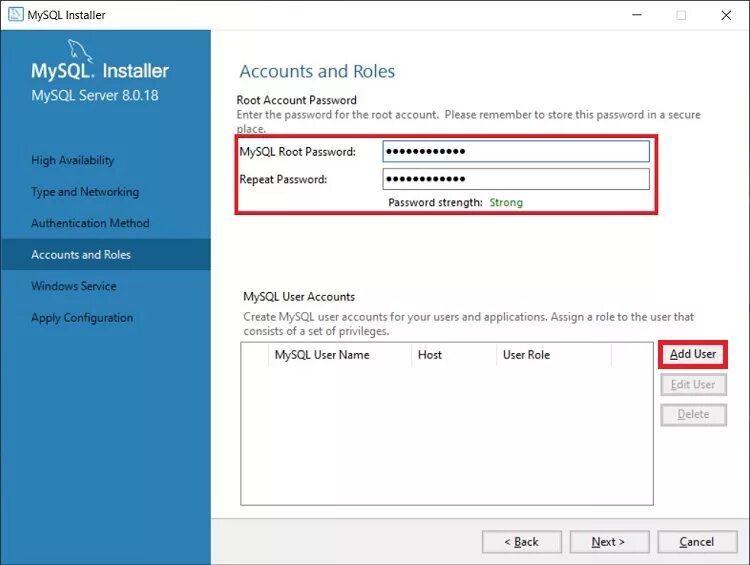
Task: Go back with the Back button
Action: tap(522, 542)
